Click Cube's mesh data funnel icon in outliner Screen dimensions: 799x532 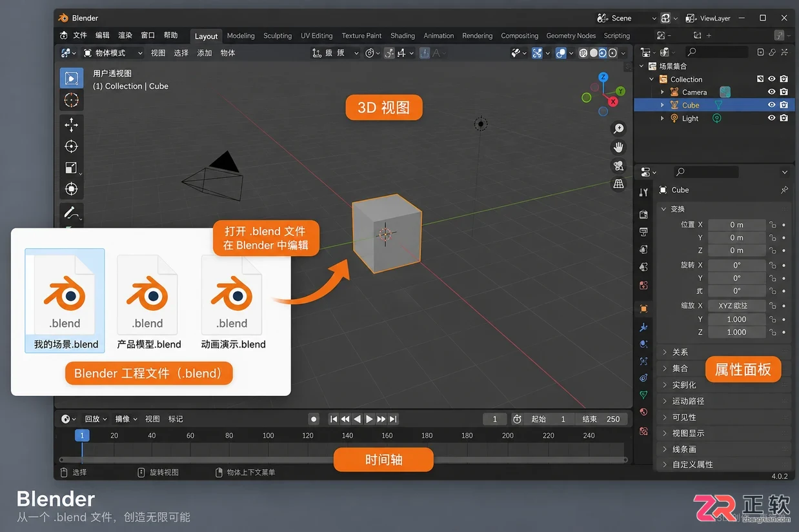[718, 105]
